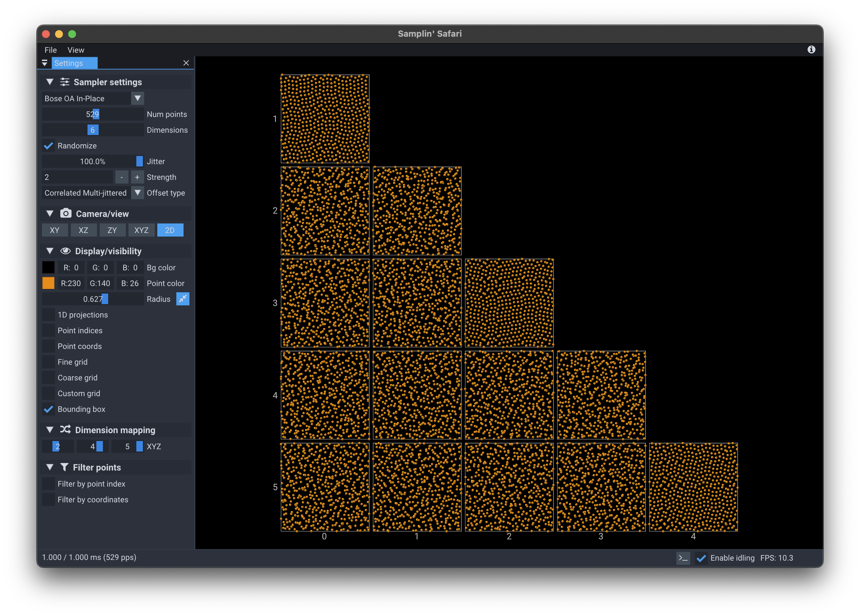
Task: Click the shuffle icon in the Dimension mapping header
Action: [65, 430]
